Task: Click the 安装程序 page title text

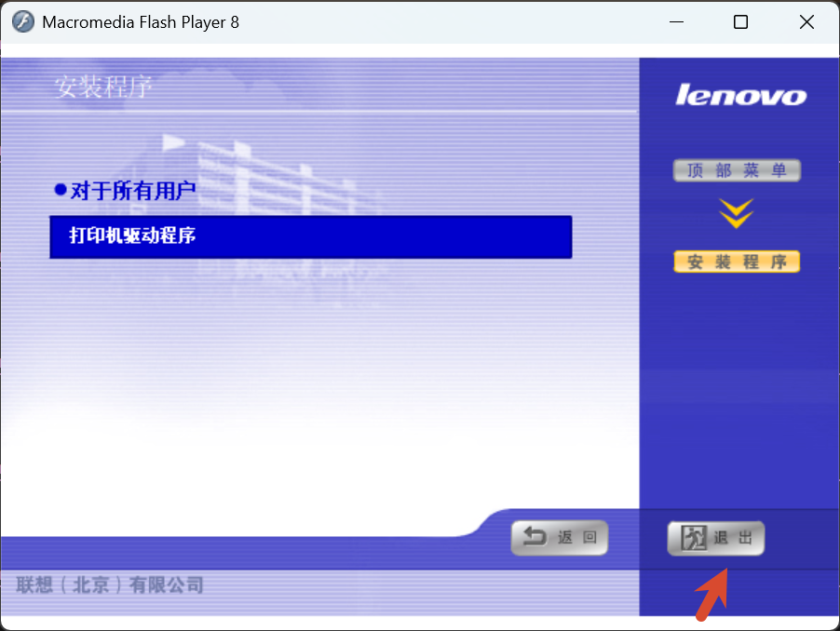Action: [x=102, y=87]
